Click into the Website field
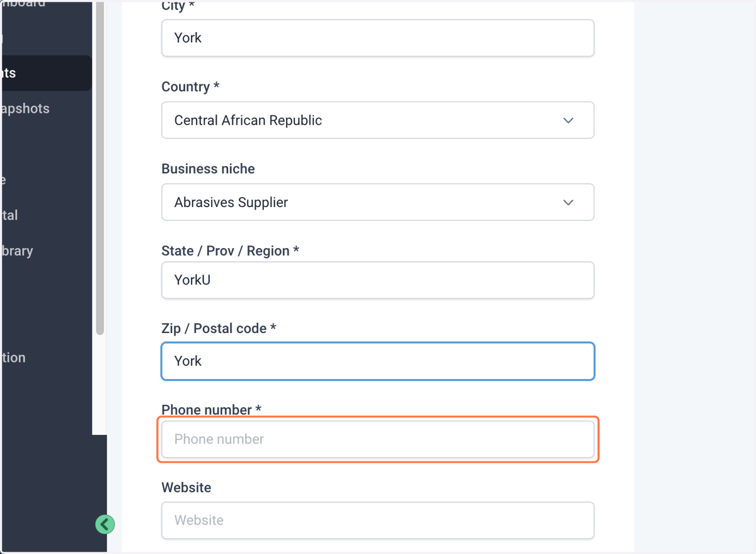Image resolution: width=756 pixels, height=554 pixels. pos(378,520)
